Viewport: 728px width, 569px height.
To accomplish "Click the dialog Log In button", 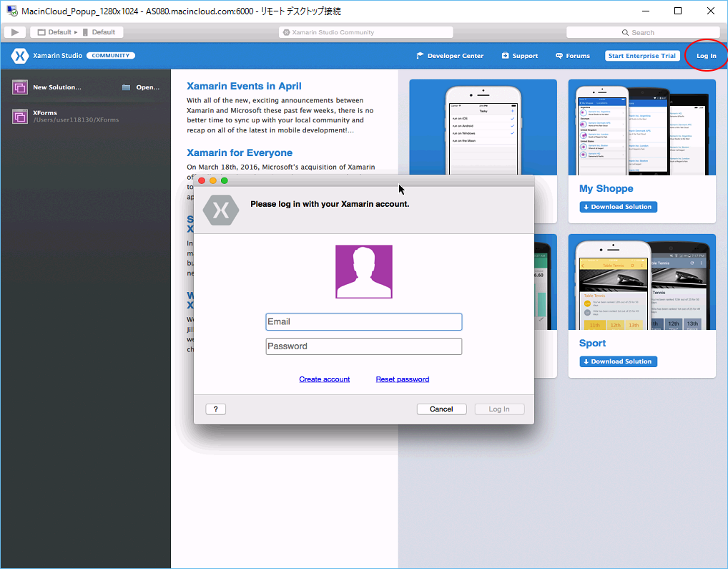I will click(x=499, y=409).
